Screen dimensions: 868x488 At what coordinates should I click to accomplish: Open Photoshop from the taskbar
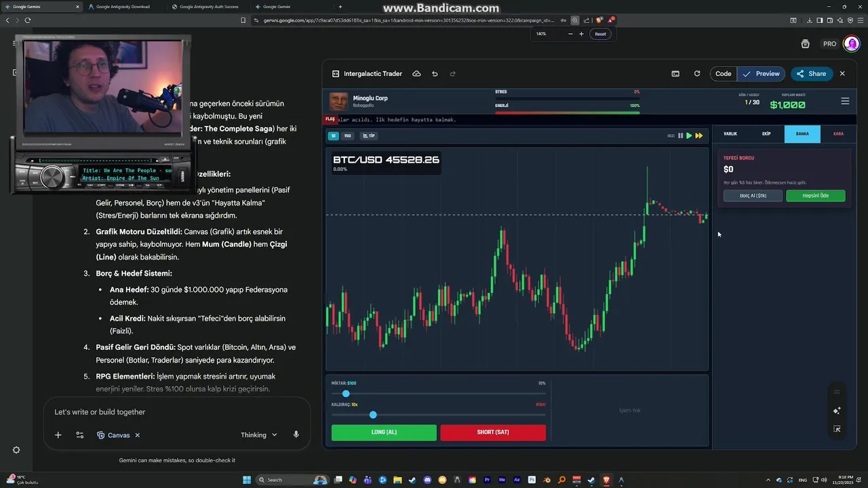(x=532, y=480)
